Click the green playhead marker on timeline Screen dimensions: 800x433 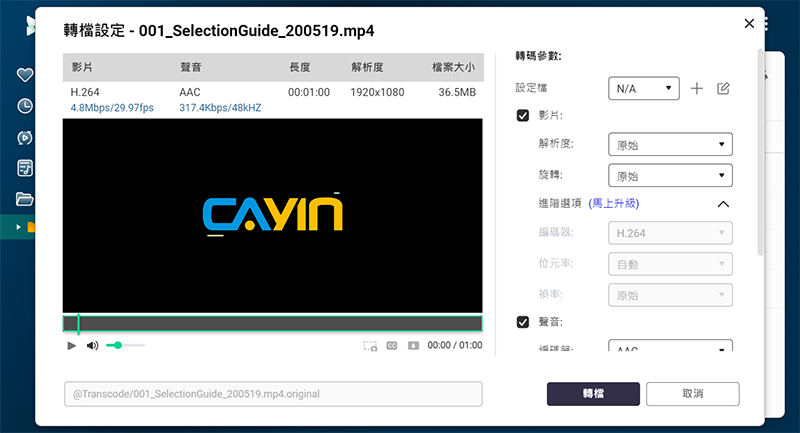[x=78, y=324]
